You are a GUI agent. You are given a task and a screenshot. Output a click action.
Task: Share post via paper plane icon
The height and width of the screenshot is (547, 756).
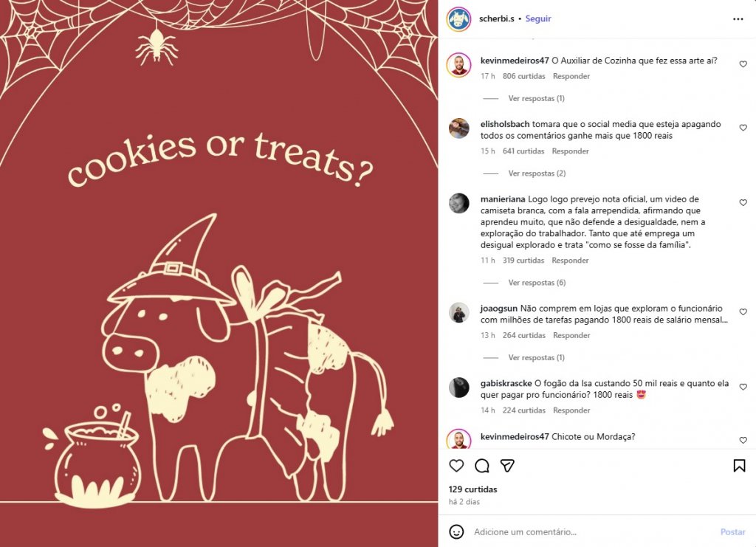click(507, 466)
